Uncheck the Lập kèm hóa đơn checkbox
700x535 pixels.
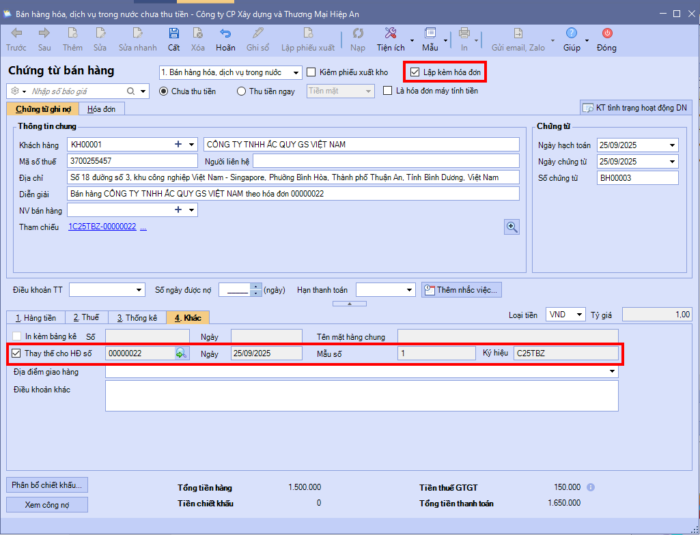coord(415,72)
